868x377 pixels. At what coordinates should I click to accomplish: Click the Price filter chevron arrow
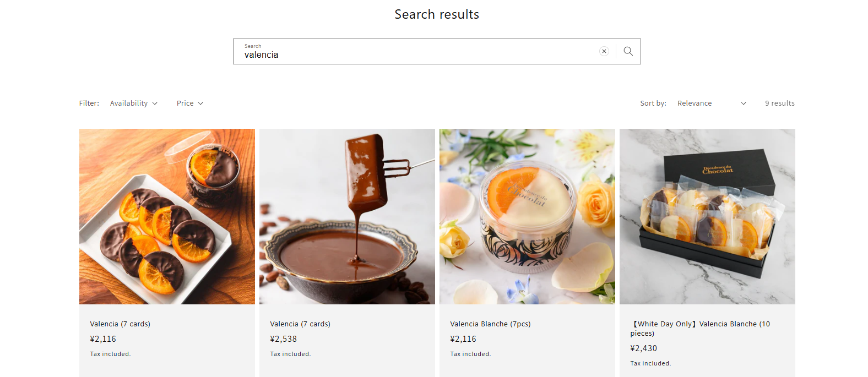click(x=200, y=103)
